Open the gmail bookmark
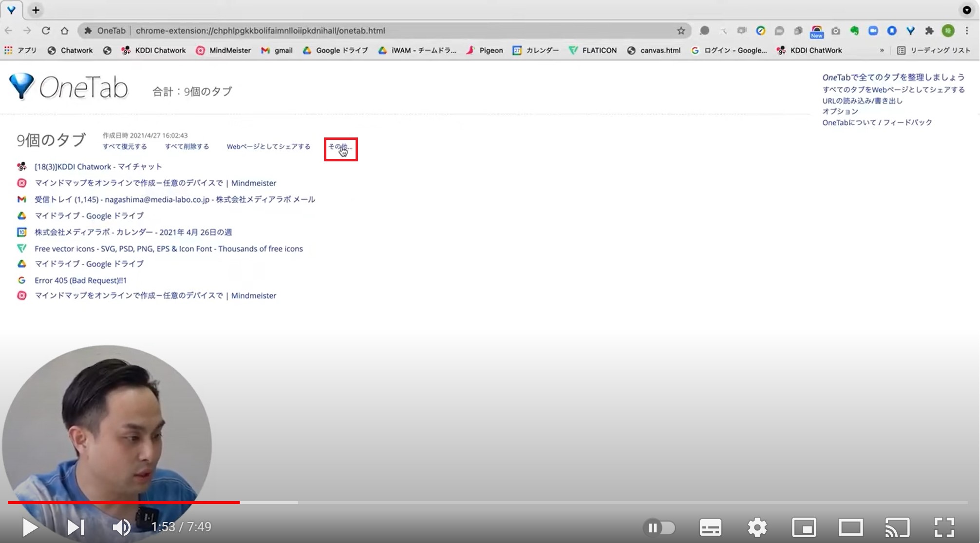The image size is (980, 543). point(277,50)
